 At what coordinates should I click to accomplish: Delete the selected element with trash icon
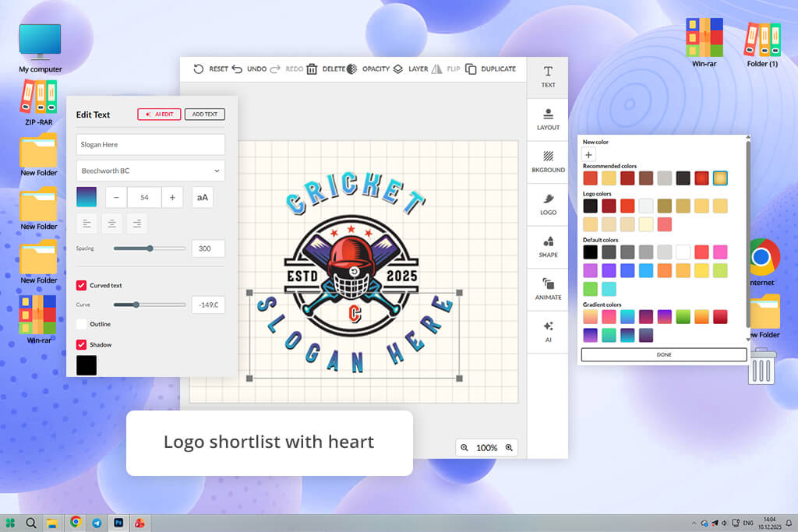[312, 69]
